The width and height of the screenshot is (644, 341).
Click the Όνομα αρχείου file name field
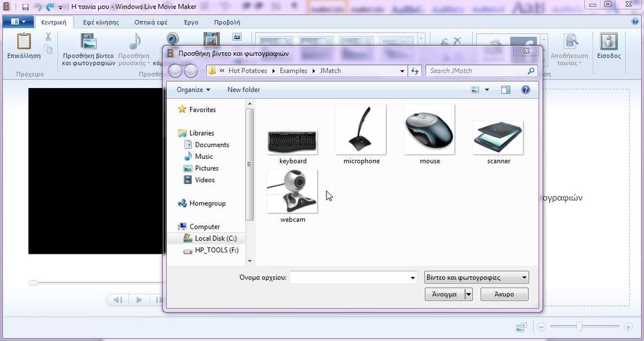pyautogui.click(x=349, y=278)
